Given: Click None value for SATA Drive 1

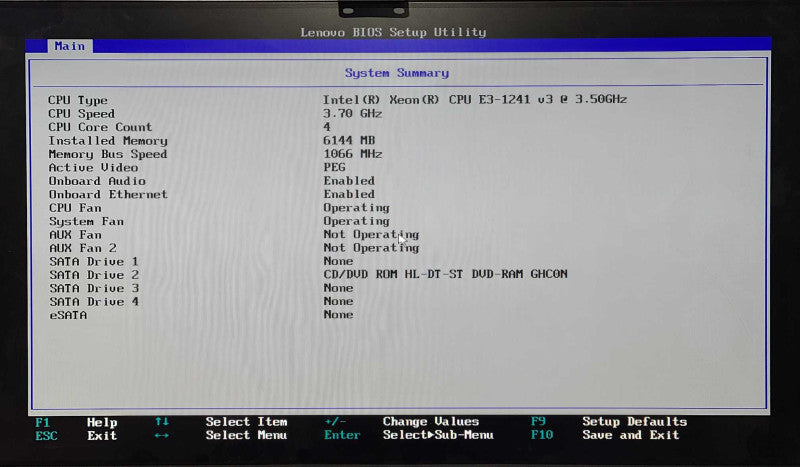Looking at the screenshot, I should [338, 261].
